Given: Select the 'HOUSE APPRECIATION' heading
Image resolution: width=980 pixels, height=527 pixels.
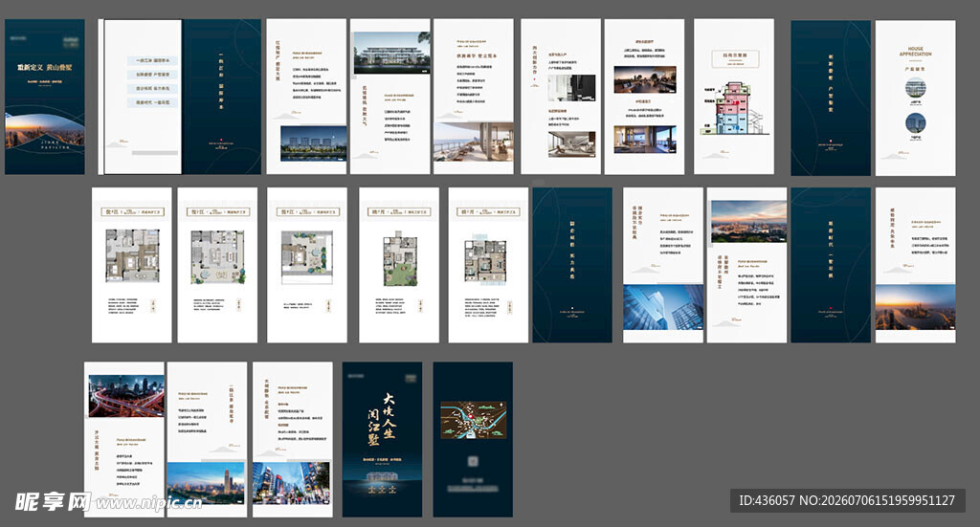Looking at the screenshot, I should [x=916, y=52].
